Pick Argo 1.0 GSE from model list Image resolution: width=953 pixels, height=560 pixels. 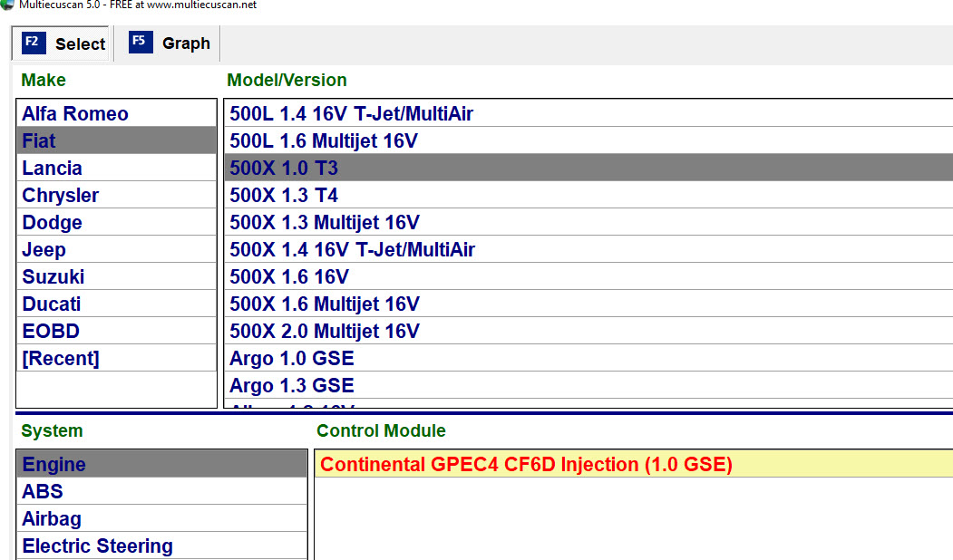(x=292, y=359)
